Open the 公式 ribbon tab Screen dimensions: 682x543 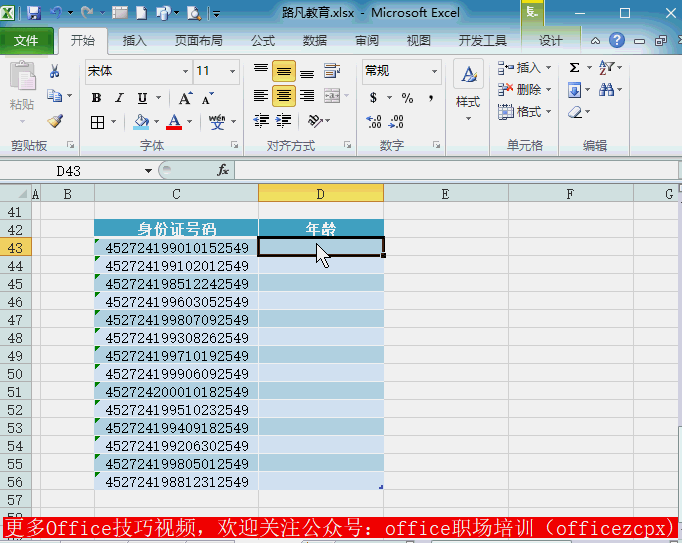(x=263, y=41)
